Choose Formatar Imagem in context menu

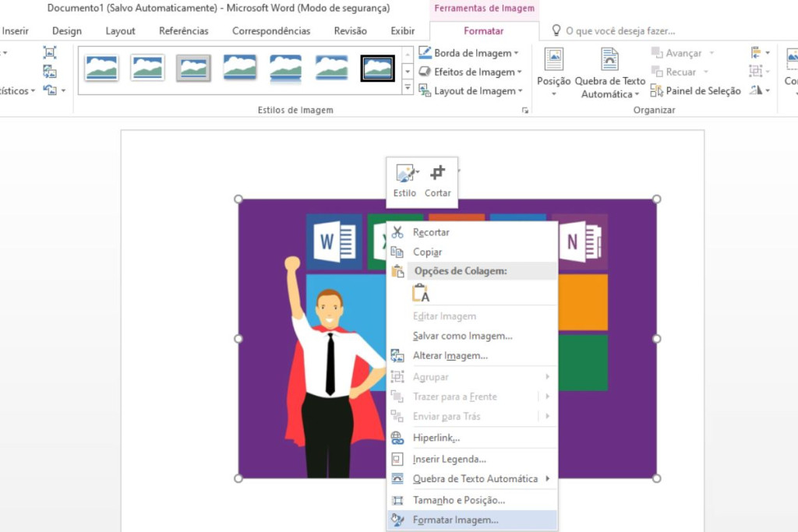tap(455, 520)
